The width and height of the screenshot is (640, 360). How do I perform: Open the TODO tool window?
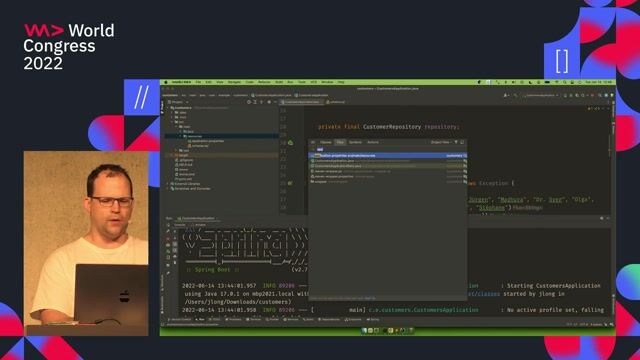pyautogui.click(x=215, y=320)
